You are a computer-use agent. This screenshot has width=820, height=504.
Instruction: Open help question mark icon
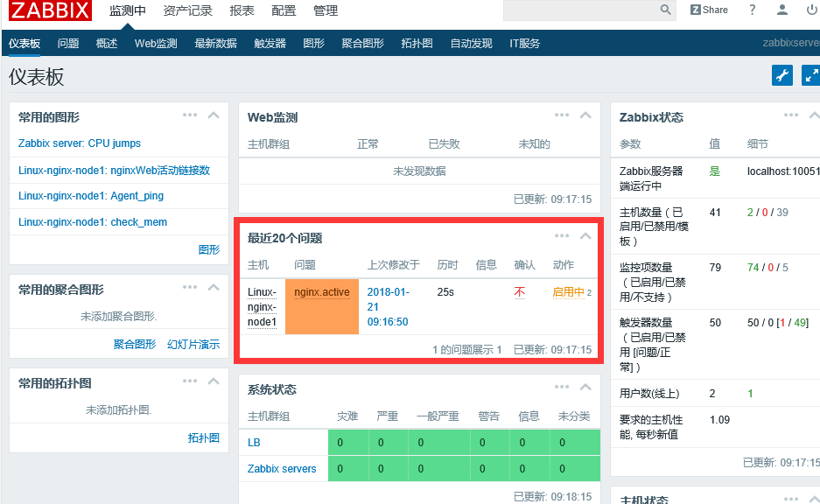click(752, 10)
